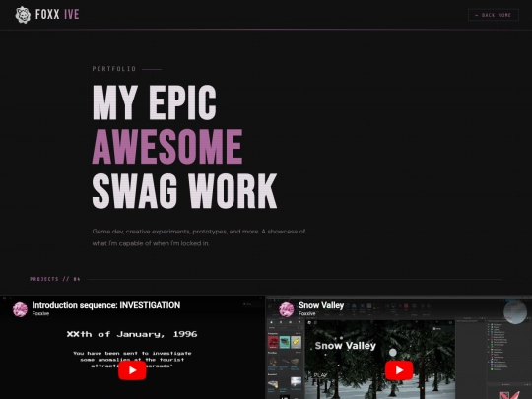The height and width of the screenshot is (399, 532).
Task: Click the 'MY EPIC' heading line
Action: tap(155, 102)
